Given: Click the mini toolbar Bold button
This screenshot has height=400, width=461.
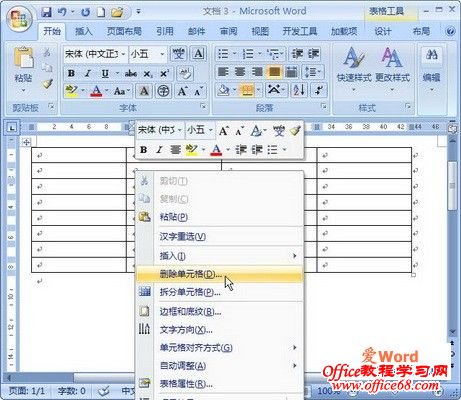Looking at the screenshot, I should [144, 150].
